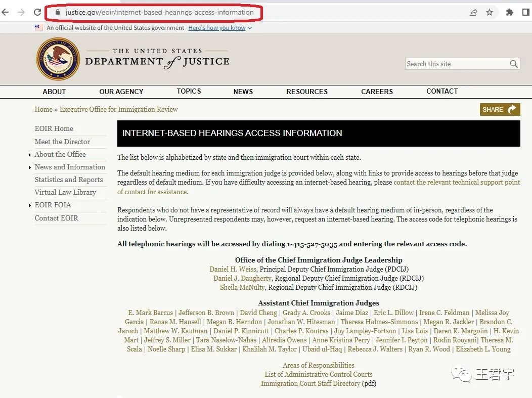Open the browser side panel icon
This screenshot has height=398, width=532.
[x=526, y=12]
